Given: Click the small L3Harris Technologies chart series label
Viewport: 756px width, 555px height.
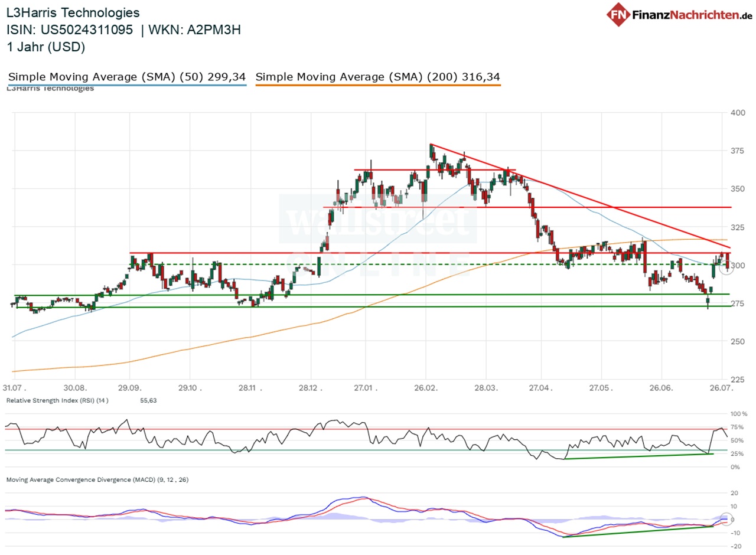Looking at the screenshot, I should click(50, 89).
